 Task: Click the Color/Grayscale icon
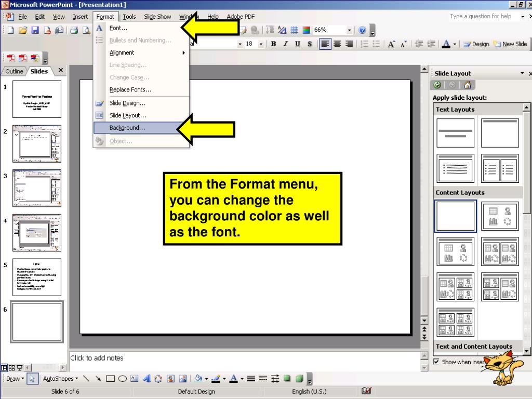pyautogui.click(x=306, y=30)
